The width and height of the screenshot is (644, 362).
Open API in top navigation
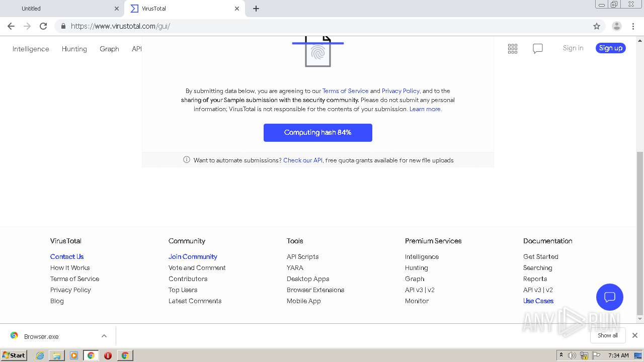tap(136, 49)
